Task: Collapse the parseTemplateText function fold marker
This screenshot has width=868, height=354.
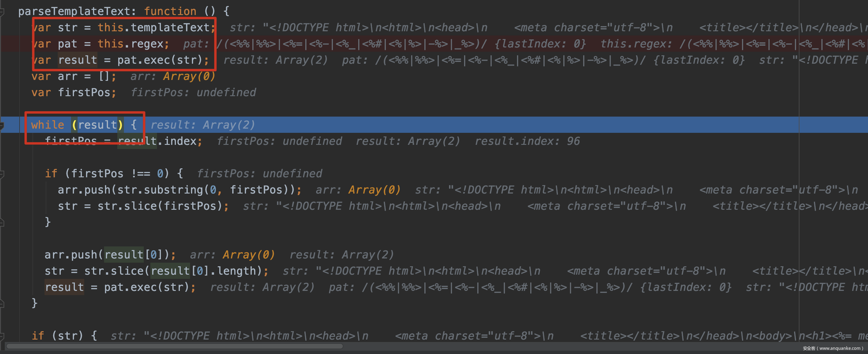Action: pos(2,12)
